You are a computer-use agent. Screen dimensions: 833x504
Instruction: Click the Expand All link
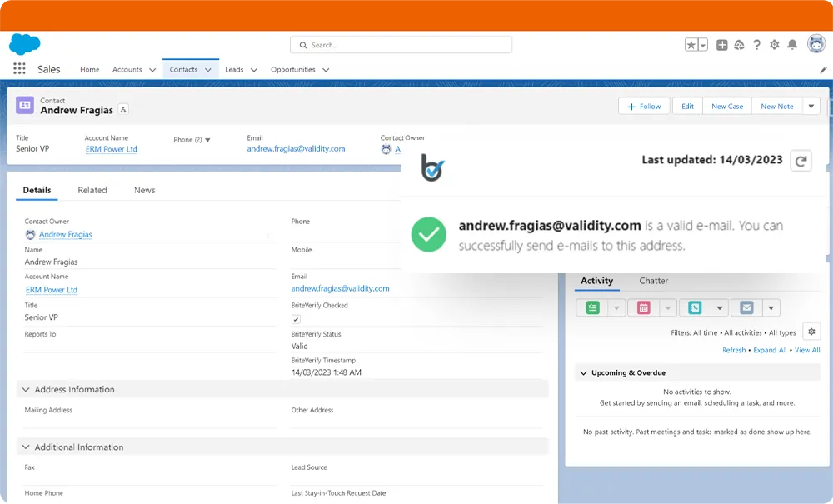point(770,350)
